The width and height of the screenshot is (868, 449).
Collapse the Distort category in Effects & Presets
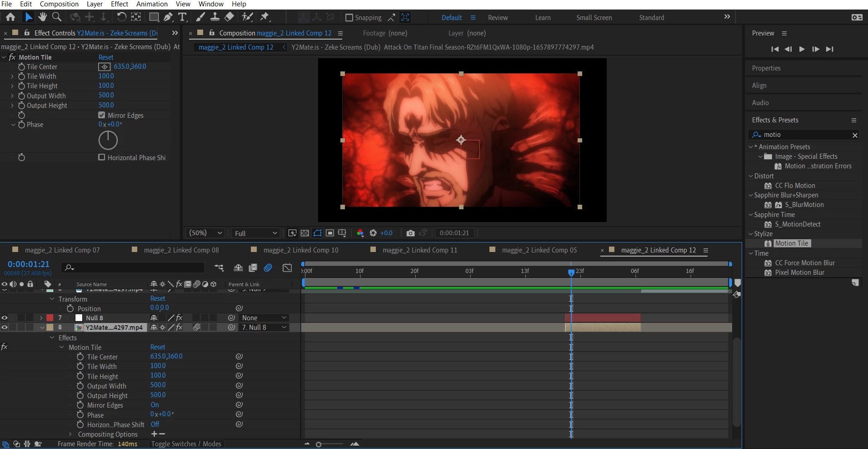[x=751, y=176]
